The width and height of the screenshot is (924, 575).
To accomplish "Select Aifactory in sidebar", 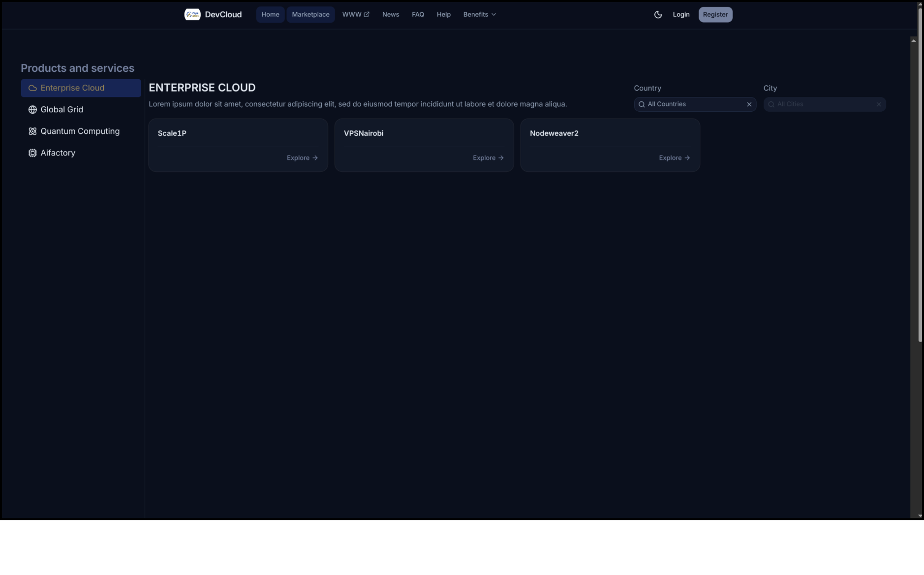I will pos(81,153).
